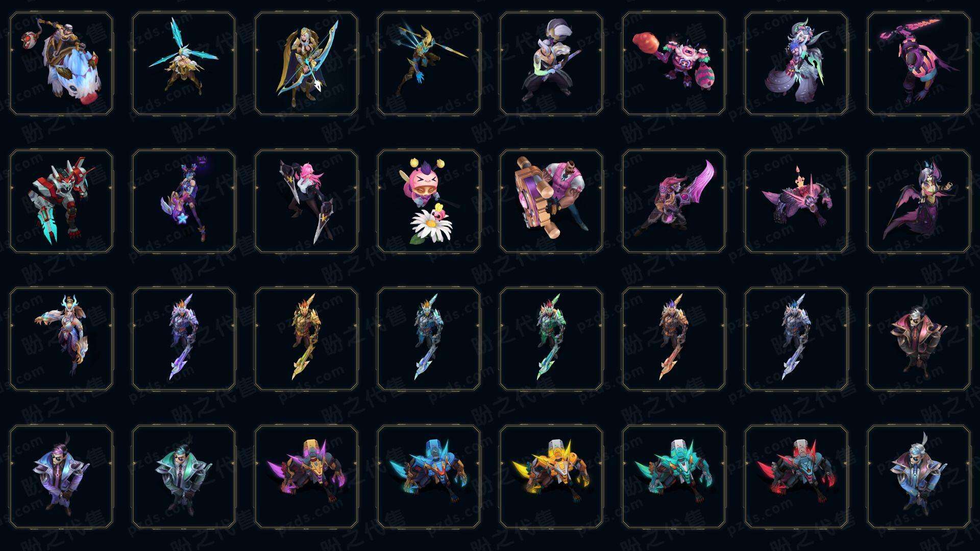Screen dimensions: 980x551
Task: Click the purple greatsword warrior skin
Action: click(674, 201)
